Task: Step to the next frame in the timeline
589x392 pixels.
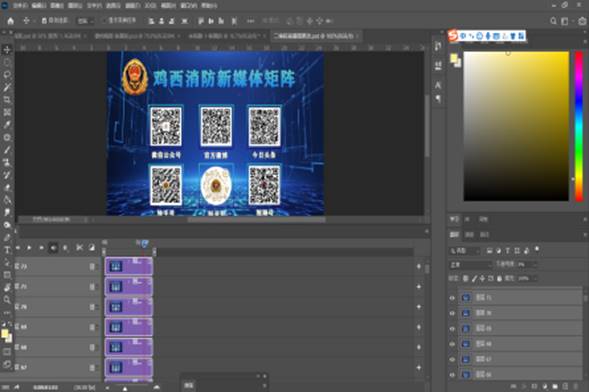Action: coord(41,248)
